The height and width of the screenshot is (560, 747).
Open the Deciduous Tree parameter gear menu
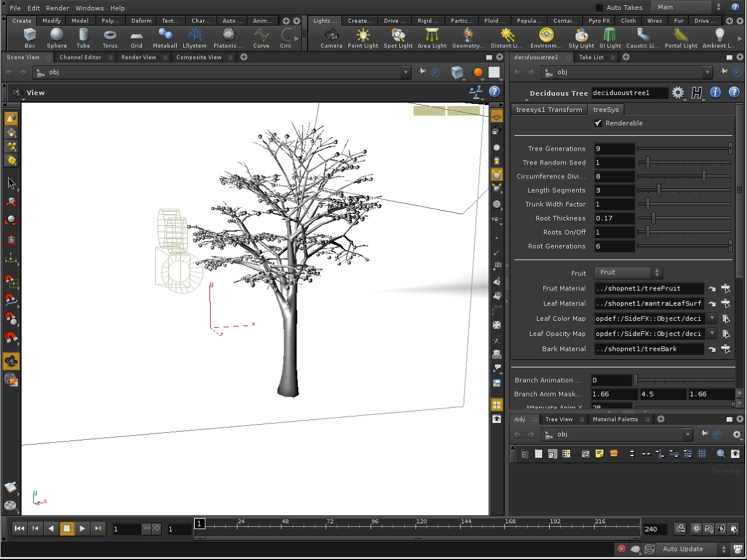click(x=678, y=93)
